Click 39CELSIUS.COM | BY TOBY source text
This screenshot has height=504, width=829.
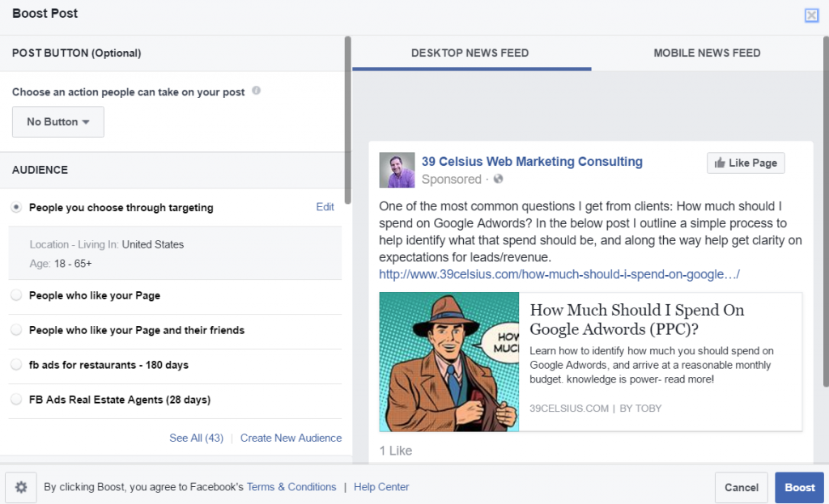click(595, 409)
